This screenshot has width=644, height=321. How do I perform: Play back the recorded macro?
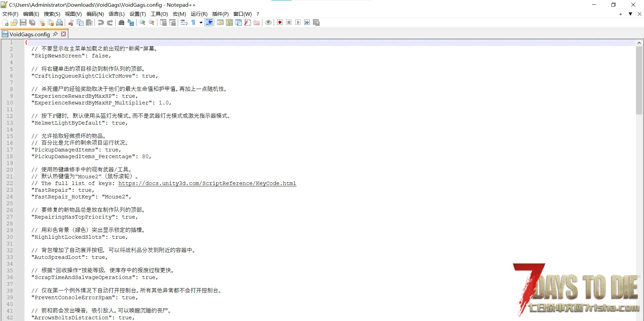click(298, 22)
